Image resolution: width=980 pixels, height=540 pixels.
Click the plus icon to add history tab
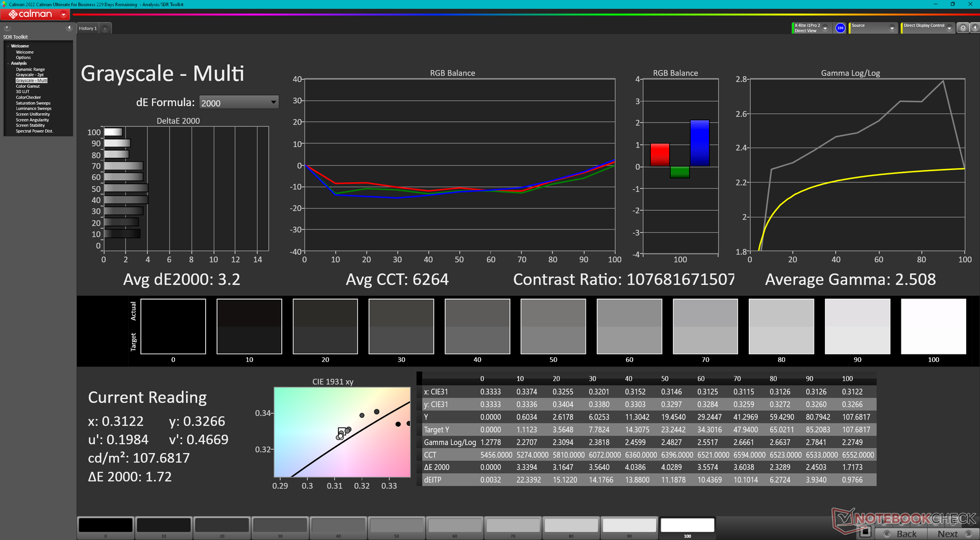pyautogui.click(x=105, y=29)
